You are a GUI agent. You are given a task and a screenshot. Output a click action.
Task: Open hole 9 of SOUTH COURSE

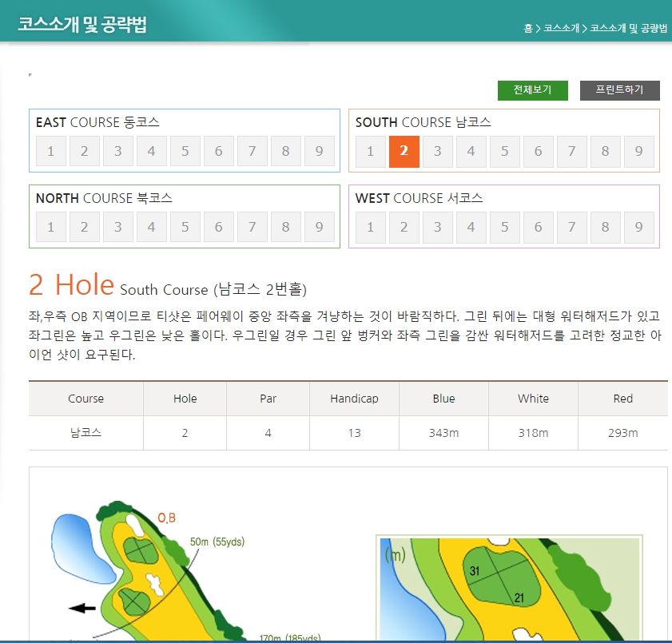(638, 151)
